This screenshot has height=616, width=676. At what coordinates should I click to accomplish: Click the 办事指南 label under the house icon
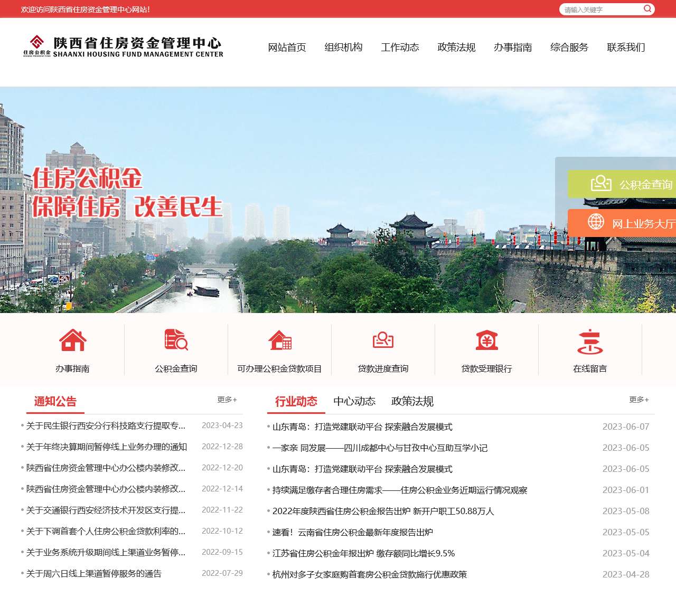click(73, 368)
